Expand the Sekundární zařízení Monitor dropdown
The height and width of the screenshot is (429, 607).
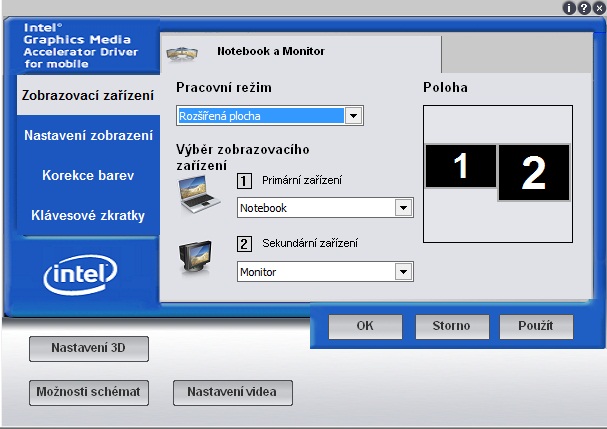(x=403, y=272)
